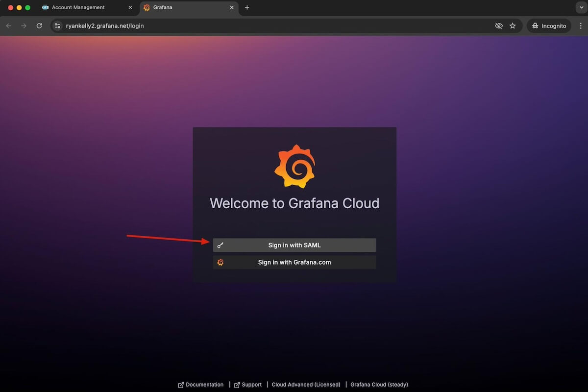Image resolution: width=588 pixels, height=392 pixels.
Task: Switch to the Account Management tab
Action: tap(87, 7)
